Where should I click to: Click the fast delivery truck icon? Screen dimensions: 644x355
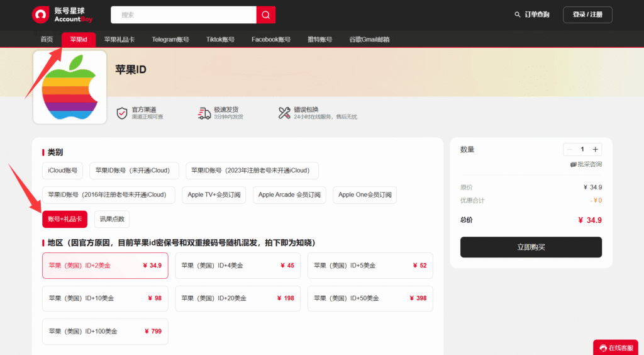[x=204, y=113]
